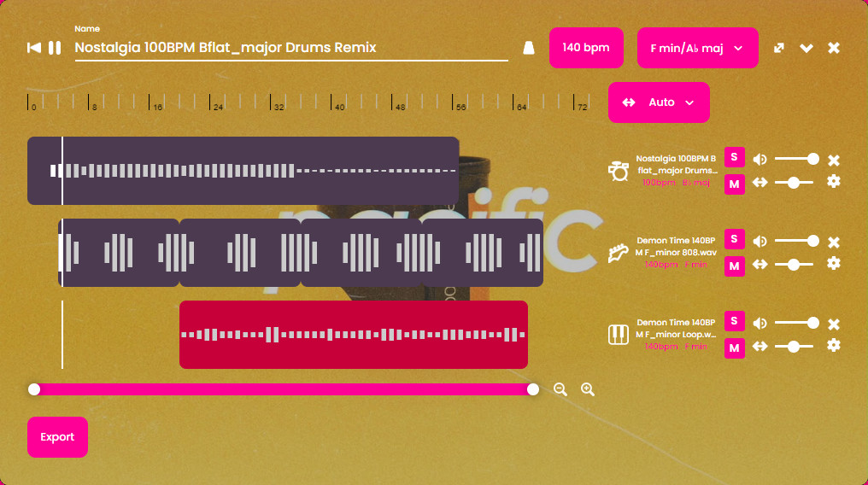Adjust the Loop track pan slider

(x=794, y=346)
